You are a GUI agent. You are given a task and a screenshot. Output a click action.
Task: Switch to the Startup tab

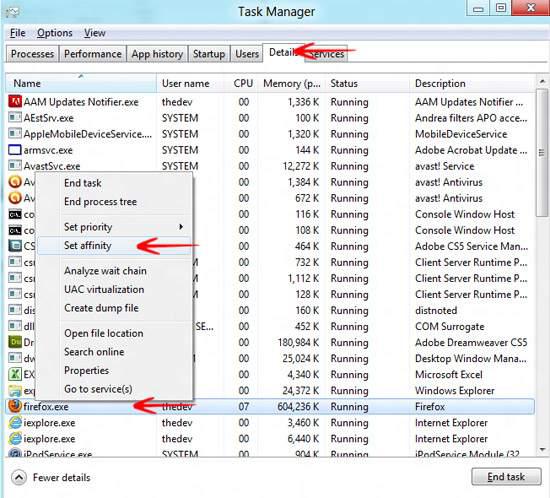[209, 54]
